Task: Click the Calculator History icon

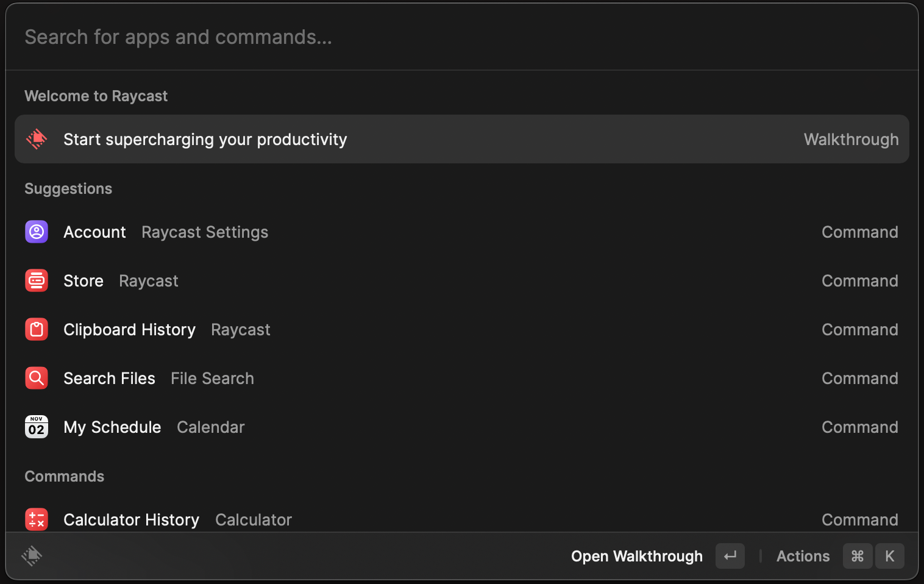Action: coord(37,519)
